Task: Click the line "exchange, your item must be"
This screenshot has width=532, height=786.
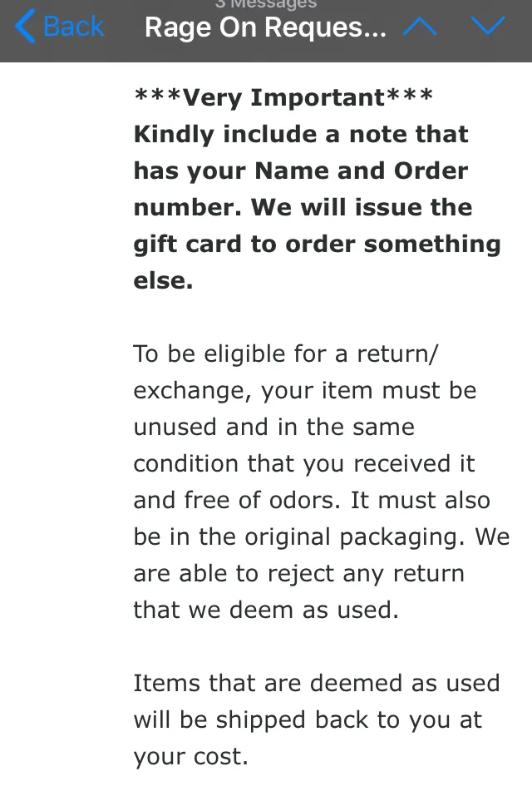Action: click(305, 391)
